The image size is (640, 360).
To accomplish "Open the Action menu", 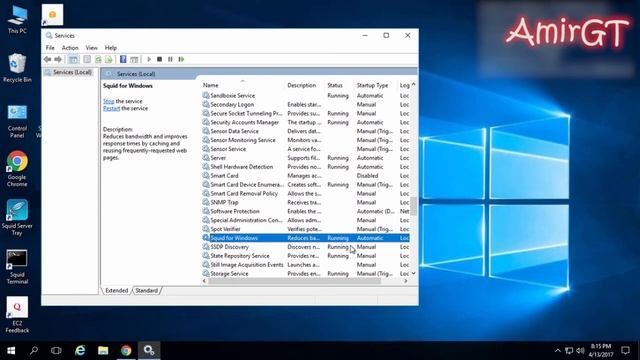I will tap(70, 48).
